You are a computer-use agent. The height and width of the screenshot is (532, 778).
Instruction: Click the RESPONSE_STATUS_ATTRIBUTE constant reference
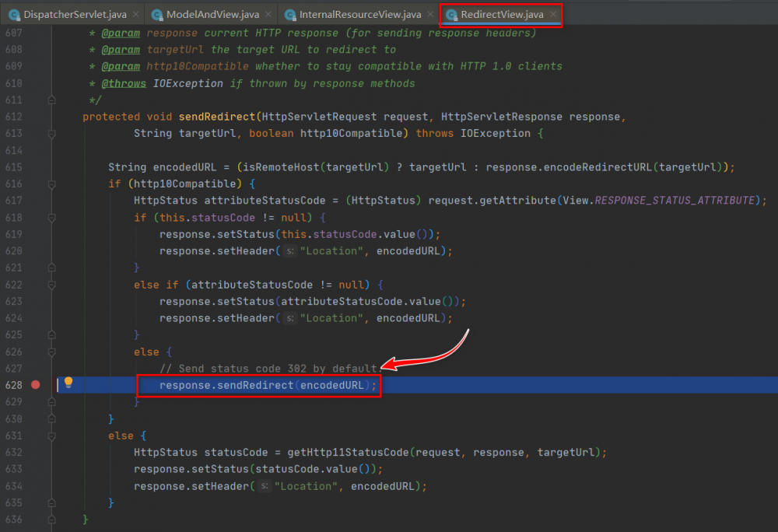point(675,201)
